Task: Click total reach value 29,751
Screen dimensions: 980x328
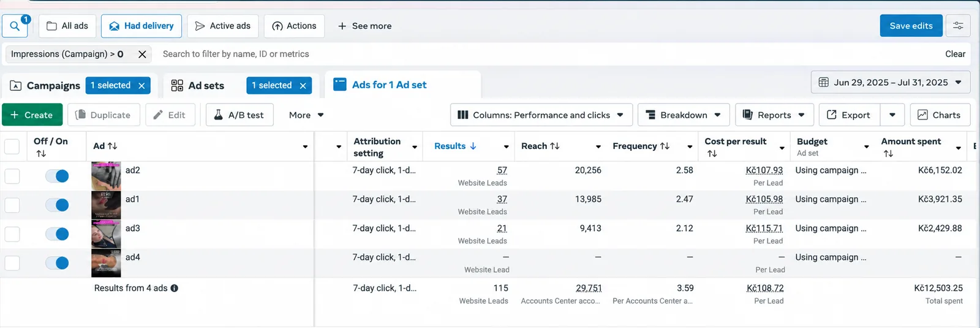Action: point(589,288)
